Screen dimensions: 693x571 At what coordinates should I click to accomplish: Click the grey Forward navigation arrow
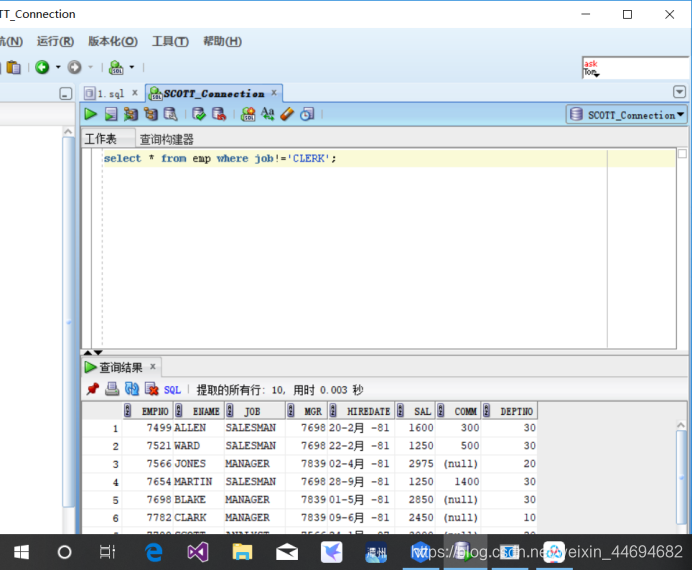pos(74,67)
